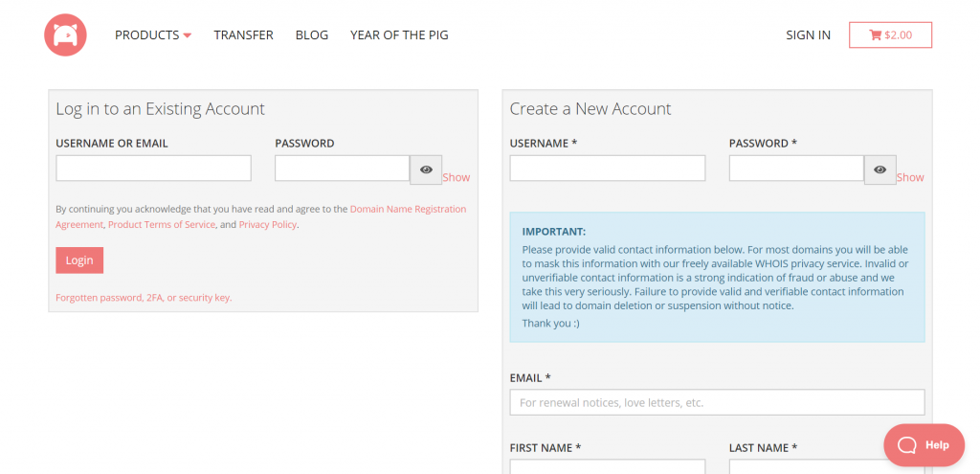Click the Sign In link

pos(808,35)
